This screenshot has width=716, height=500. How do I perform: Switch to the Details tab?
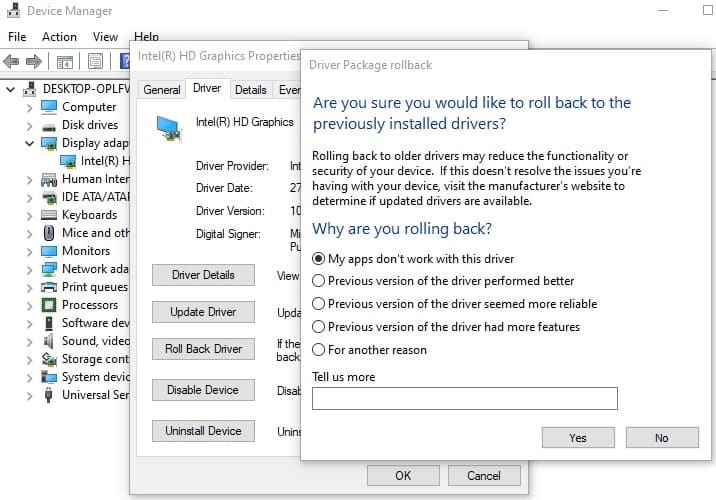click(250, 89)
